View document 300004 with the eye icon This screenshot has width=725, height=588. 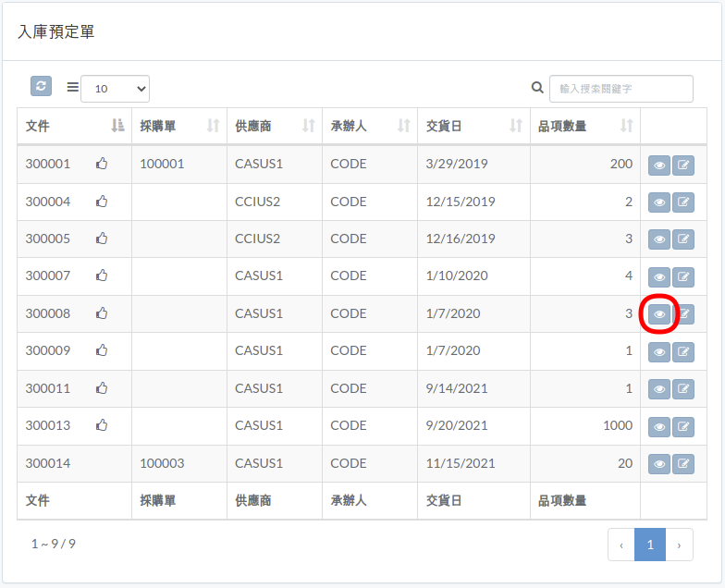coord(659,202)
